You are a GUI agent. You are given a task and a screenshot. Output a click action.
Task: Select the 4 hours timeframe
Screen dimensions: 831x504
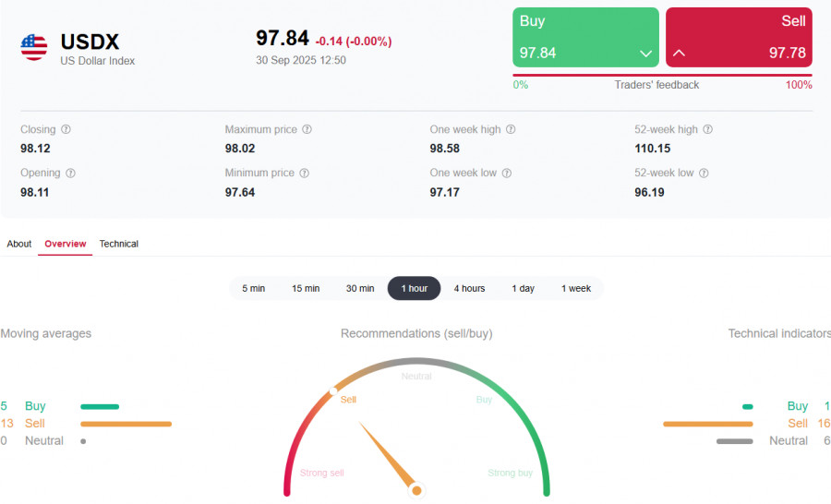click(469, 288)
